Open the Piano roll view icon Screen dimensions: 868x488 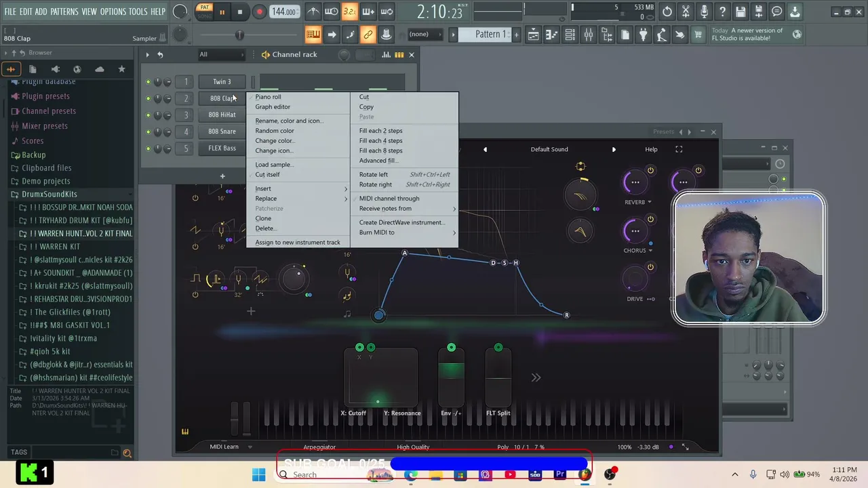[552, 35]
